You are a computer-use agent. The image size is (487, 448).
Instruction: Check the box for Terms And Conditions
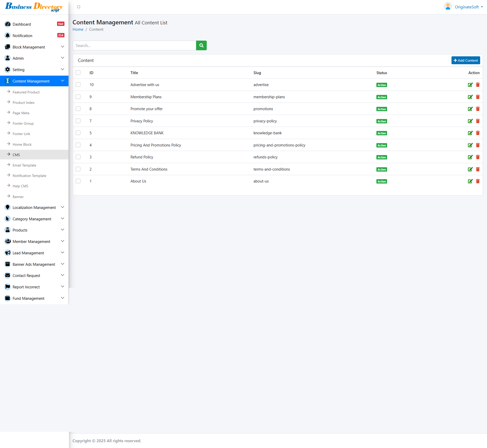78,169
